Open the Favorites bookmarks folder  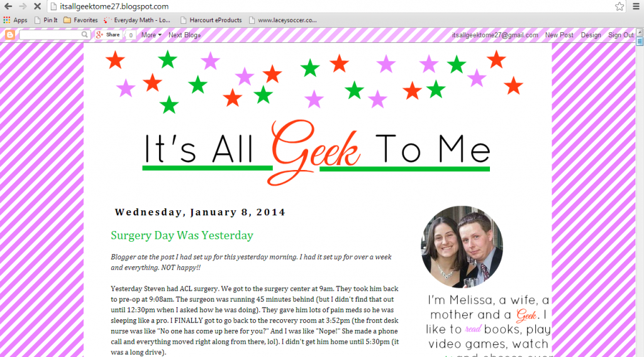tap(80, 20)
